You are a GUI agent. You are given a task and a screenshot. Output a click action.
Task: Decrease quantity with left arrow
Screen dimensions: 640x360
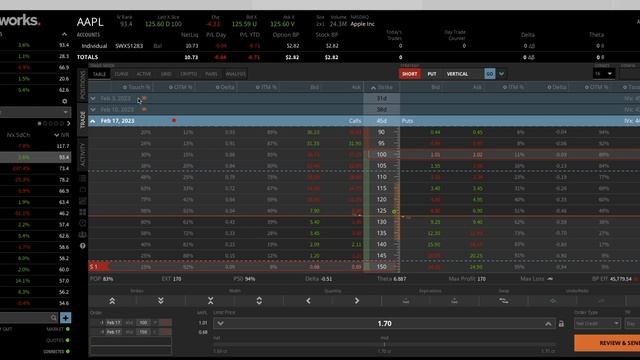[x=308, y=301]
